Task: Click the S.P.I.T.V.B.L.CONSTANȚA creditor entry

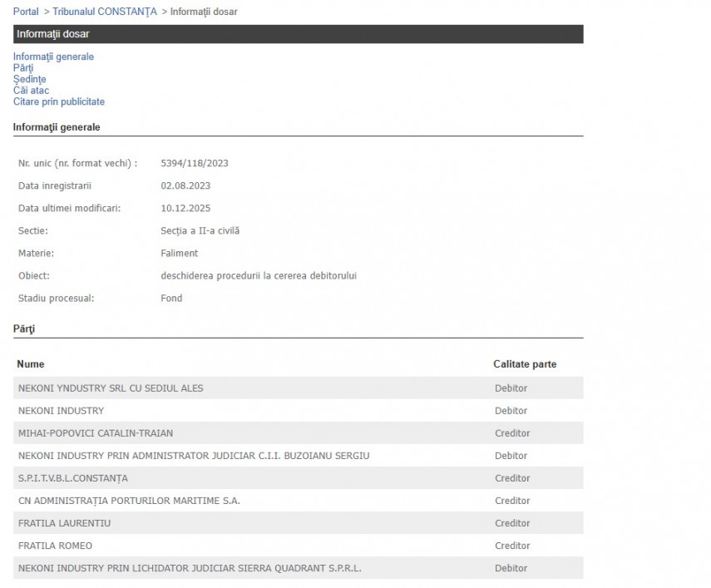Action: [73, 478]
